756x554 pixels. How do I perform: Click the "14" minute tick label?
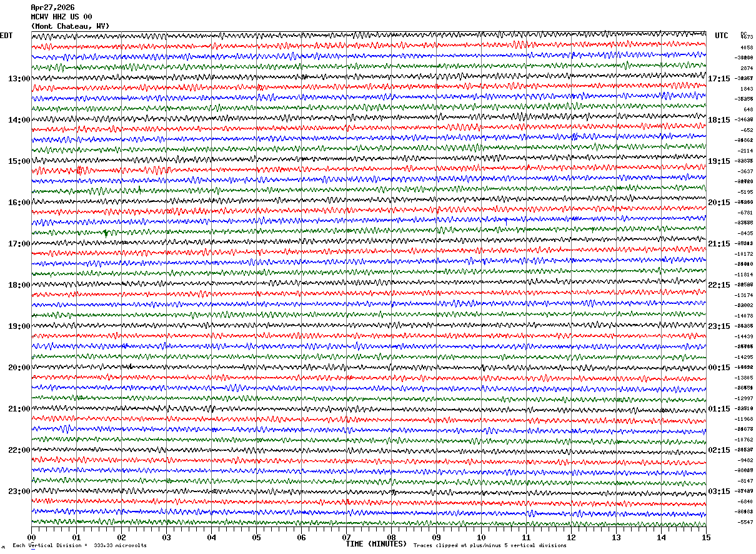coord(661,537)
